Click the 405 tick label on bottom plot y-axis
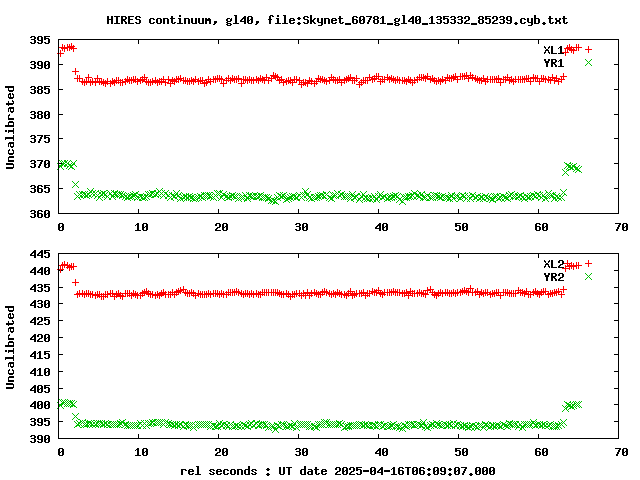 tap(40, 389)
